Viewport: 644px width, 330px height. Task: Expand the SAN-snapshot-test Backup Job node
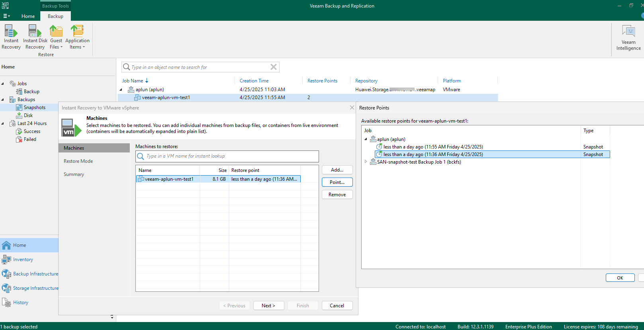click(x=366, y=162)
